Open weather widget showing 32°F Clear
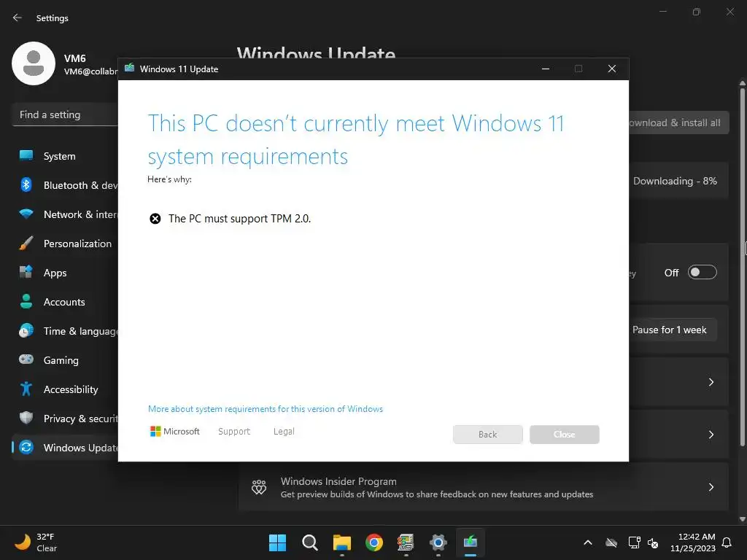Screen dimensions: 747x560 tap(36, 542)
